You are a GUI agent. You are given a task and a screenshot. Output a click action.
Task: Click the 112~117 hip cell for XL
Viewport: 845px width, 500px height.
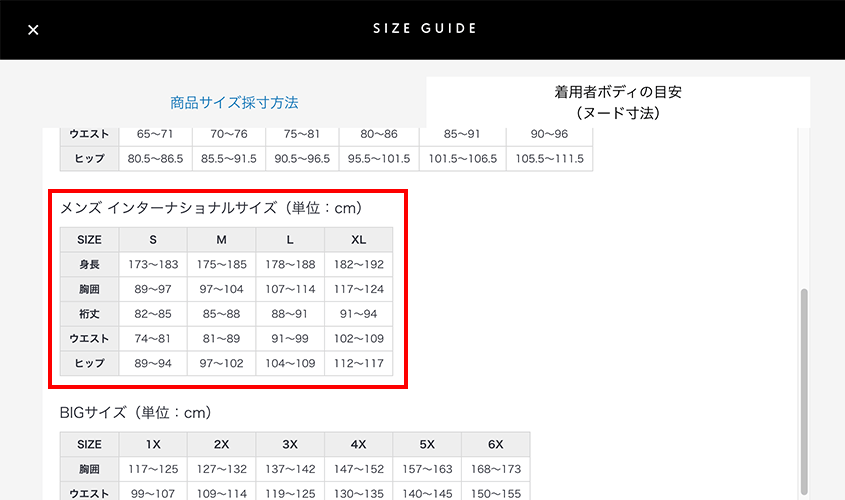coord(358,363)
